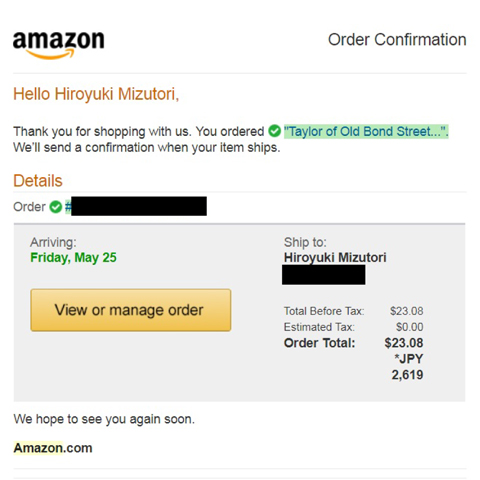Image resolution: width=480 pixels, height=480 pixels.
Task: Follow the Amazon.com link at bottom
Action: (53, 448)
